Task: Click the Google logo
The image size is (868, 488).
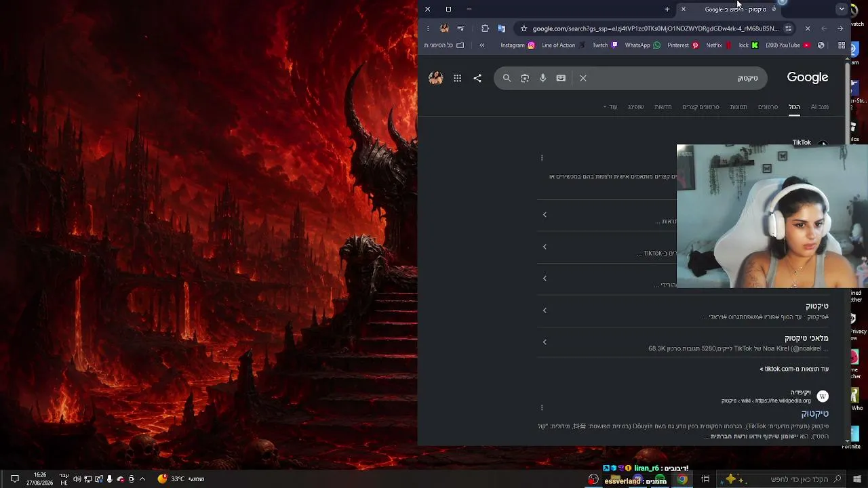Action: [808, 77]
